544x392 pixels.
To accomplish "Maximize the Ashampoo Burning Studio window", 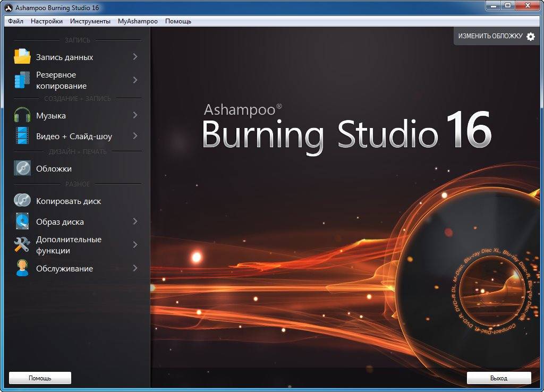I will [508, 6].
